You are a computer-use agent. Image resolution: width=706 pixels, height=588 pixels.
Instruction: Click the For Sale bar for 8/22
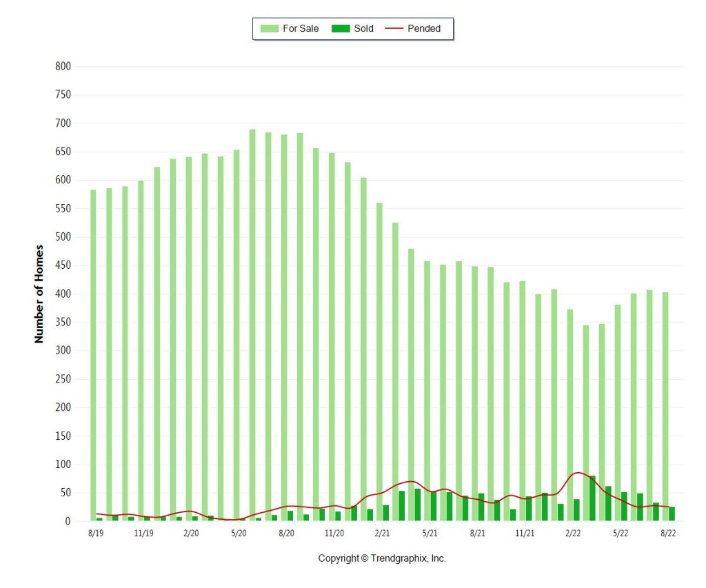click(x=665, y=407)
